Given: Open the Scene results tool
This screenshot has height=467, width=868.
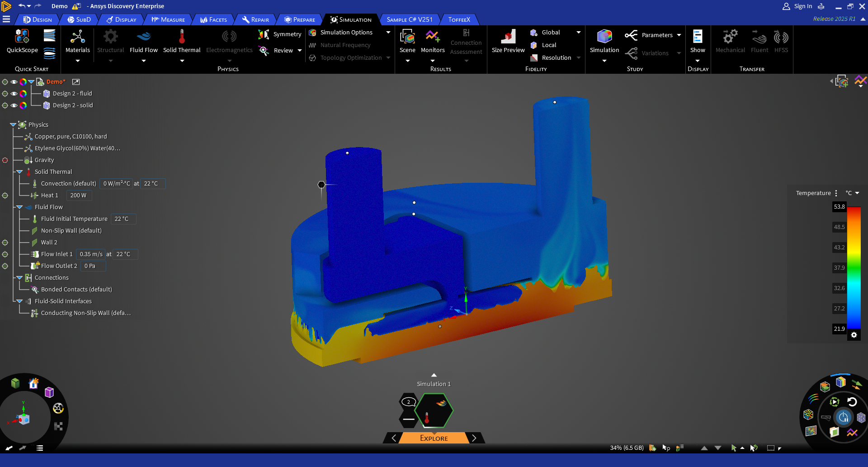Looking at the screenshot, I should pos(407,42).
